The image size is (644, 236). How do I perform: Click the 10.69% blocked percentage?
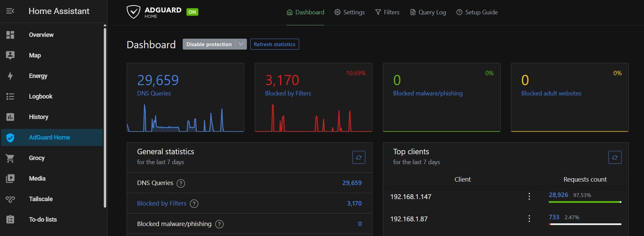pyautogui.click(x=356, y=73)
